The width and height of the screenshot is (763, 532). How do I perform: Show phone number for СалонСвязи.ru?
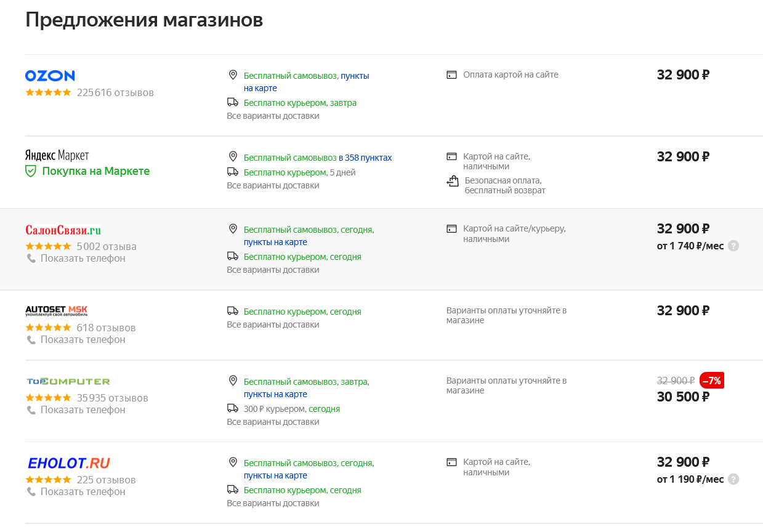coord(83,259)
